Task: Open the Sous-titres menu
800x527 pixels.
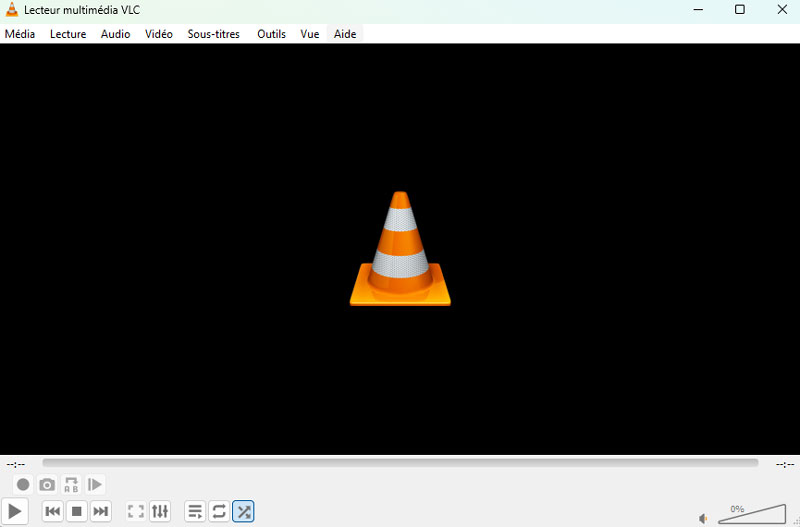Action: click(213, 34)
